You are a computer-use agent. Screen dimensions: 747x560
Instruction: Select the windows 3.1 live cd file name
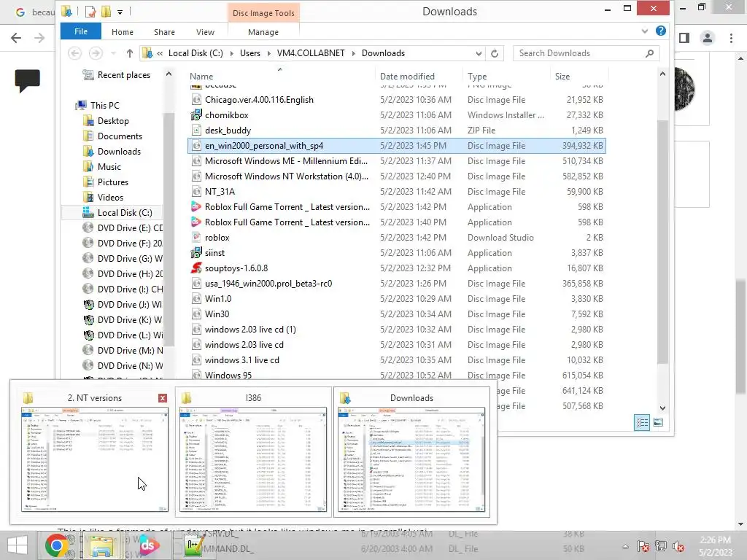tap(242, 360)
